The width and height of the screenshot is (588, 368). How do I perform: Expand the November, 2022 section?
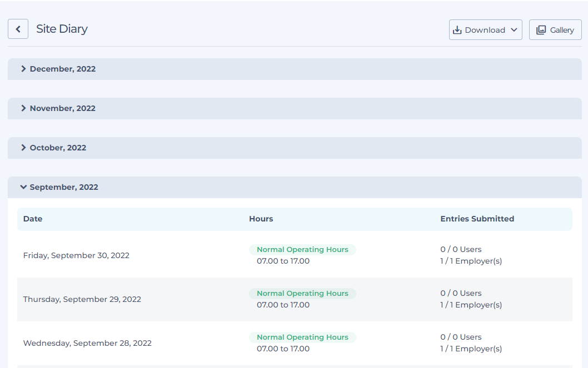coord(63,108)
